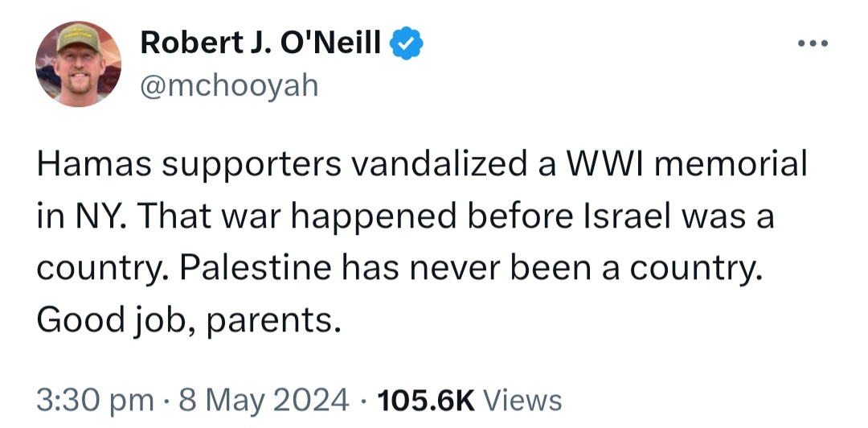This screenshot has width=868, height=428.
Task: Click the 3:30 pm timestamp
Action: tap(95, 401)
